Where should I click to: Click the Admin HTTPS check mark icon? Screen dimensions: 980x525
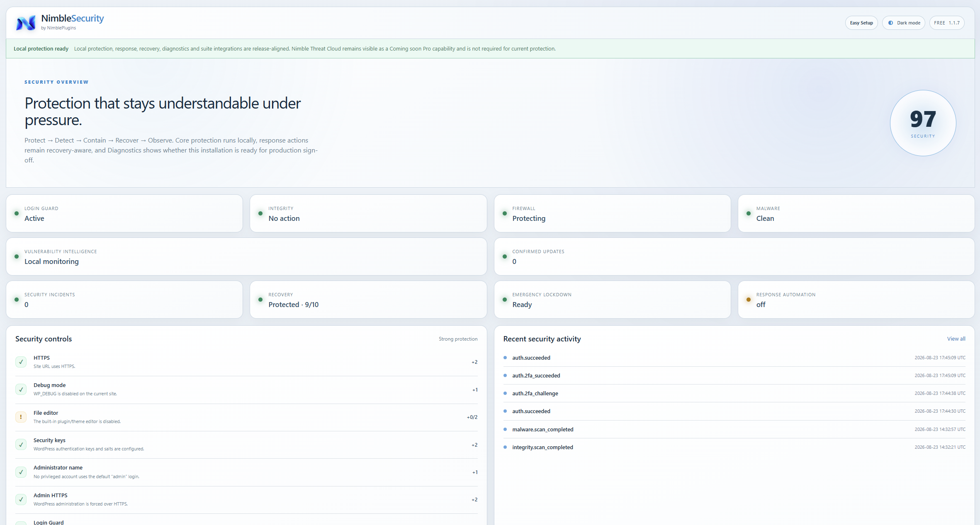(x=21, y=499)
